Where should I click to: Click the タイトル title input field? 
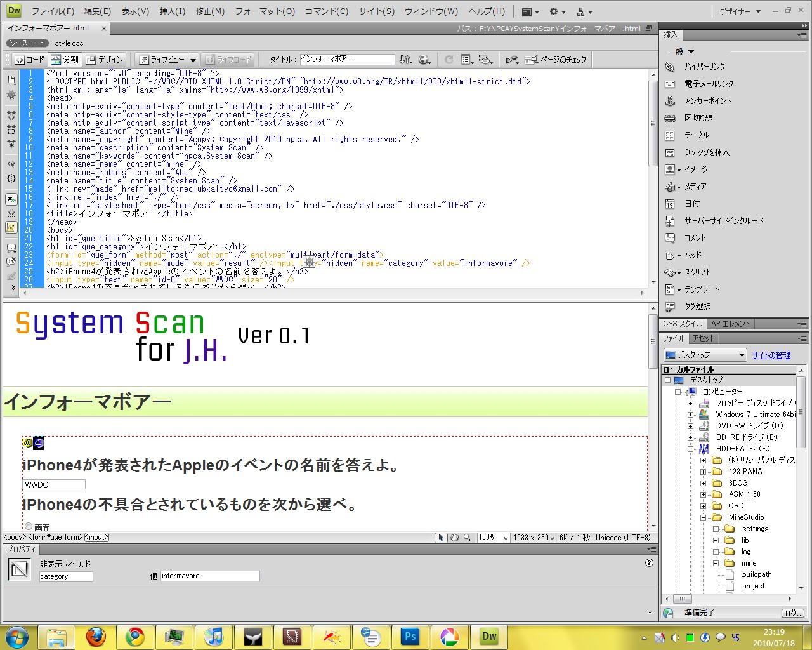(x=347, y=59)
